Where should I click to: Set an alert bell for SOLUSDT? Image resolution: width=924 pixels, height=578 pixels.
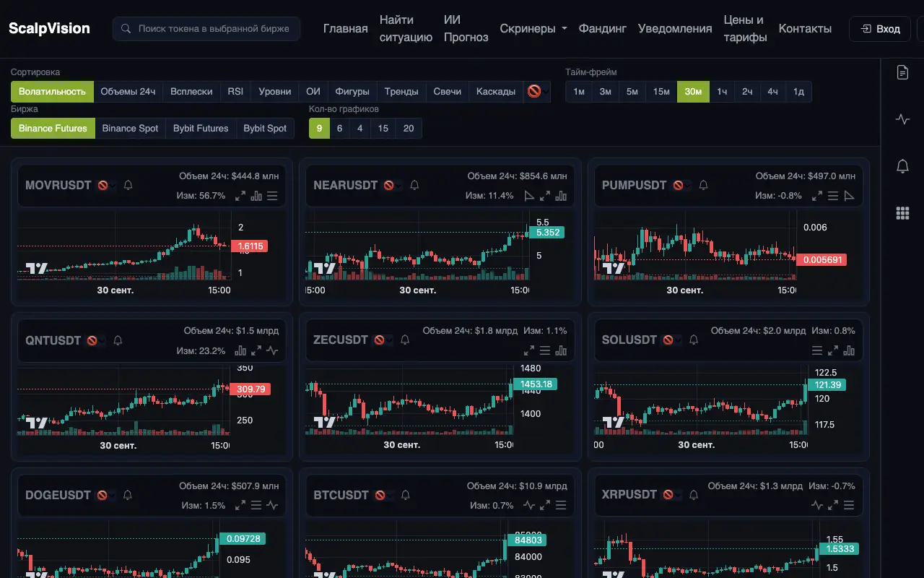pyautogui.click(x=694, y=340)
